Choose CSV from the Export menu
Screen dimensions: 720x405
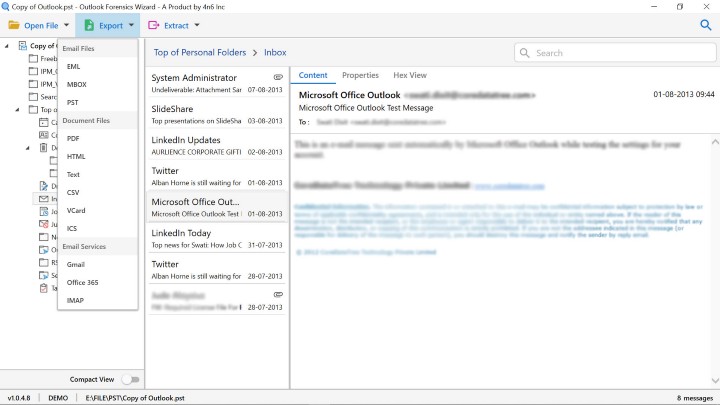98,192
